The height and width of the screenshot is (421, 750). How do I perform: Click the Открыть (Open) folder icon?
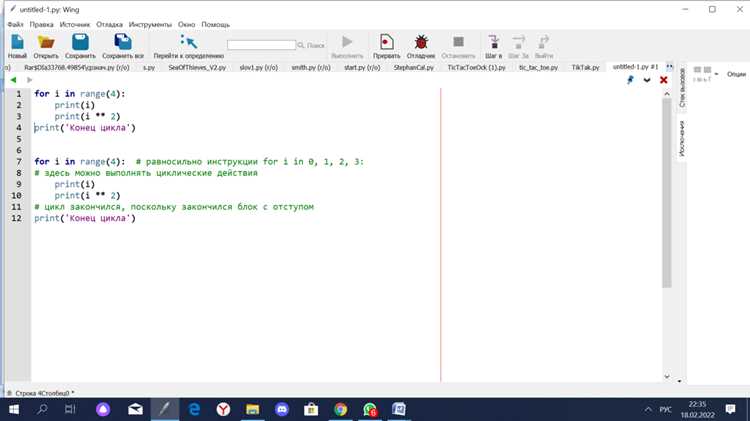[46, 42]
